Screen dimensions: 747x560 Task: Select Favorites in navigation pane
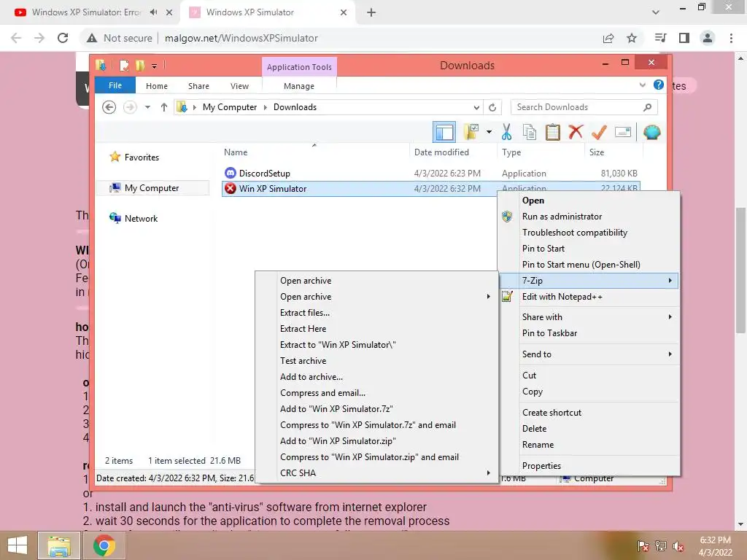(x=142, y=157)
